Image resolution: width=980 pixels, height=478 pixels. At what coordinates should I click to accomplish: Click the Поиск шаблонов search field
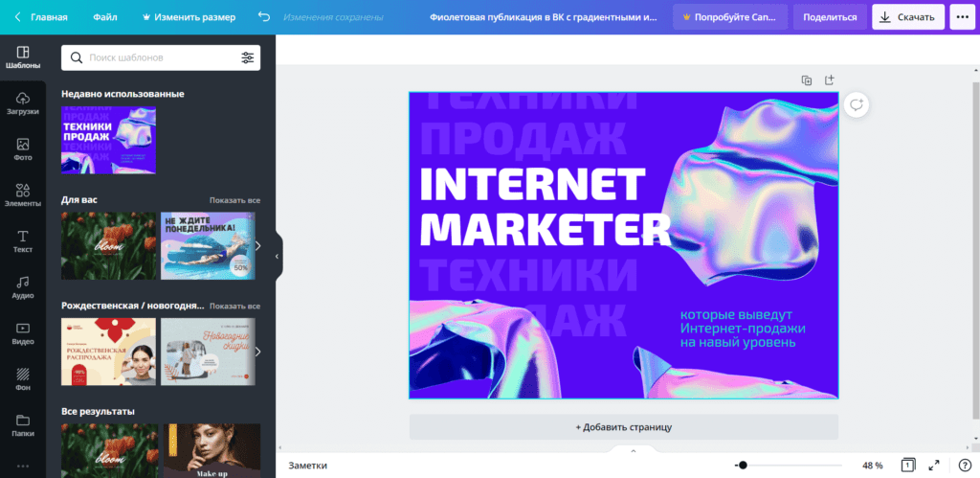click(161, 57)
